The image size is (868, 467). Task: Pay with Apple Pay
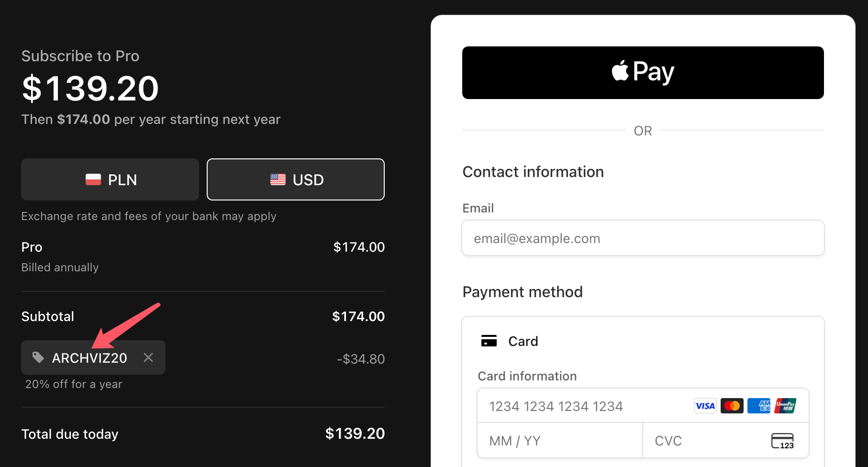click(643, 73)
